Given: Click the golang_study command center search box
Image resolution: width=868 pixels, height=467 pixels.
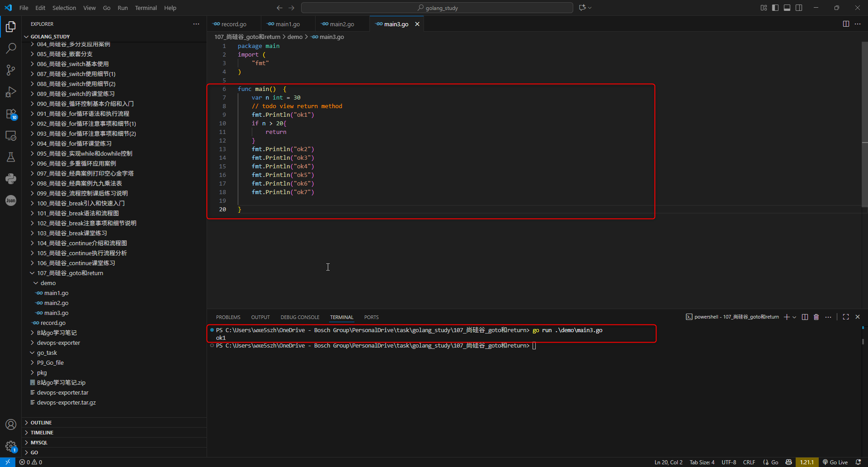Looking at the screenshot, I should [437, 8].
